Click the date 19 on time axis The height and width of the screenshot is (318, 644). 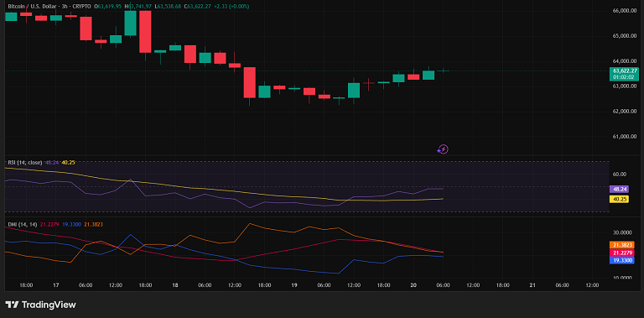(294, 285)
